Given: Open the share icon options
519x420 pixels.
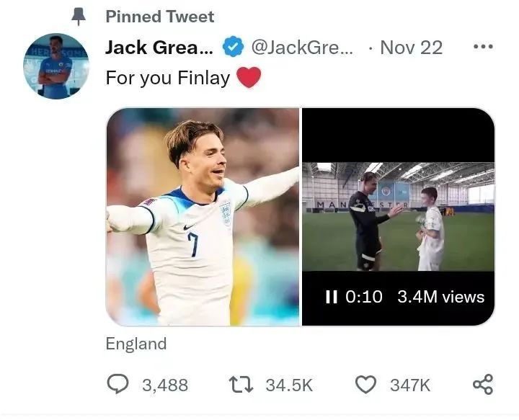Looking at the screenshot, I should [x=483, y=385].
